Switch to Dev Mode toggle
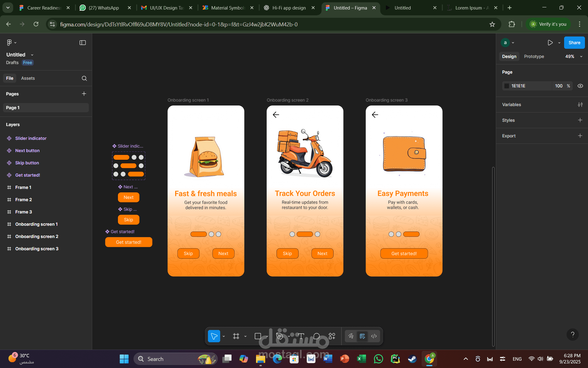Image resolution: width=588 pixels, height=368 pixels. (374, 336)
